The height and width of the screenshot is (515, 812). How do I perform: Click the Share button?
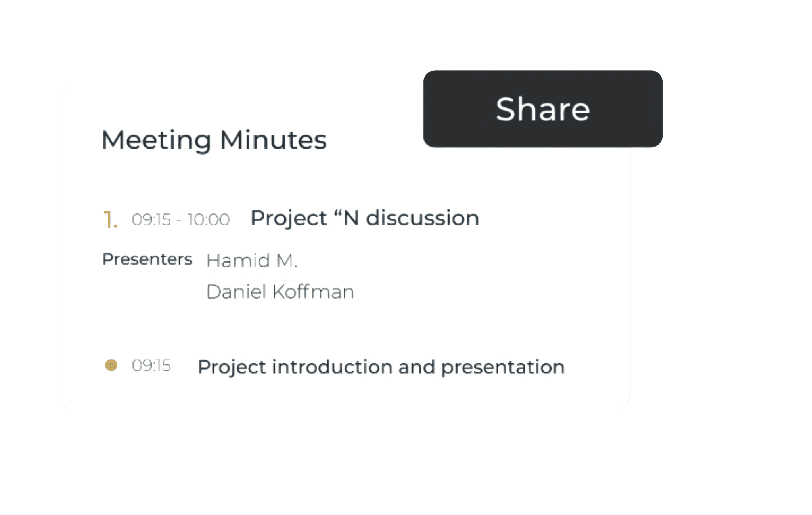point(542,109)
